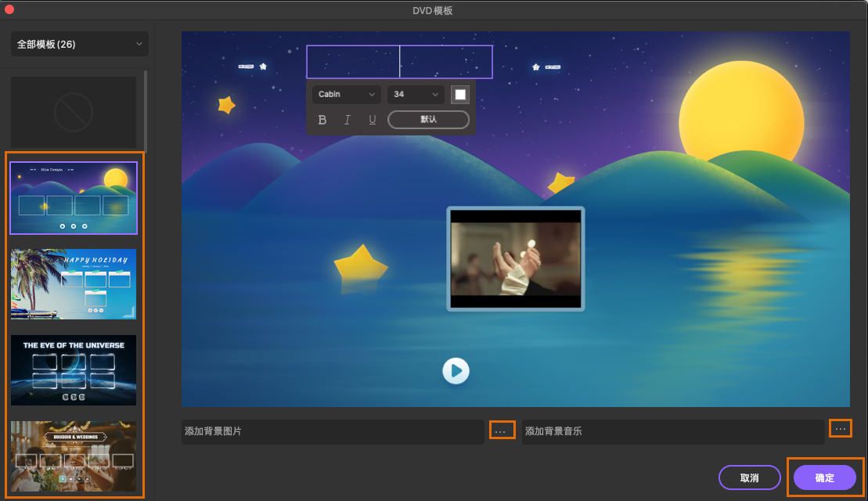
Task: Click the 默认 default button
Action: 428,120
